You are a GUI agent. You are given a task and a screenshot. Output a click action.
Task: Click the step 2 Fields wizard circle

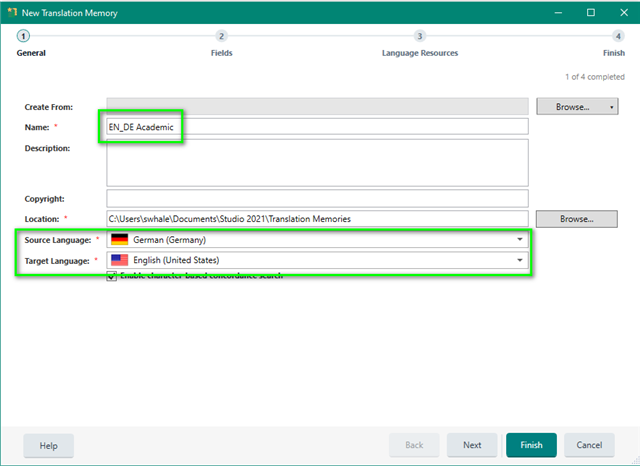[222, 36]
